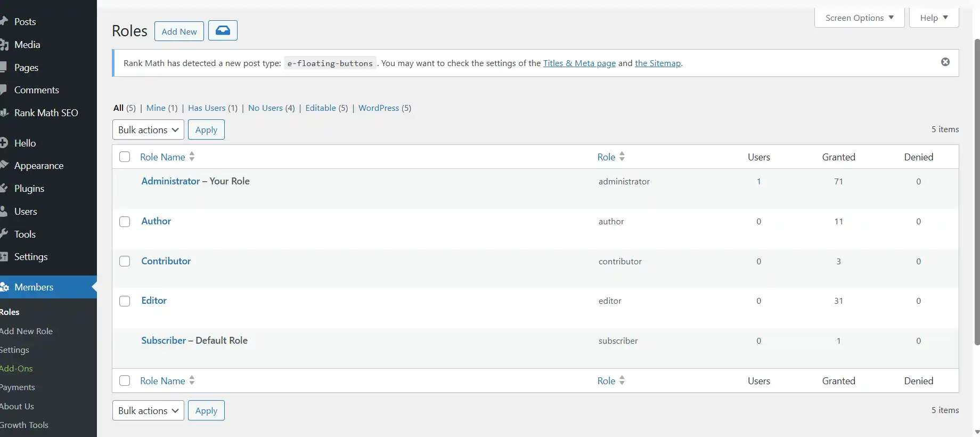This screenshot has height=437, width=980.
Task: Sort by Role Name header arrows
Action: (x=192, y=157)
